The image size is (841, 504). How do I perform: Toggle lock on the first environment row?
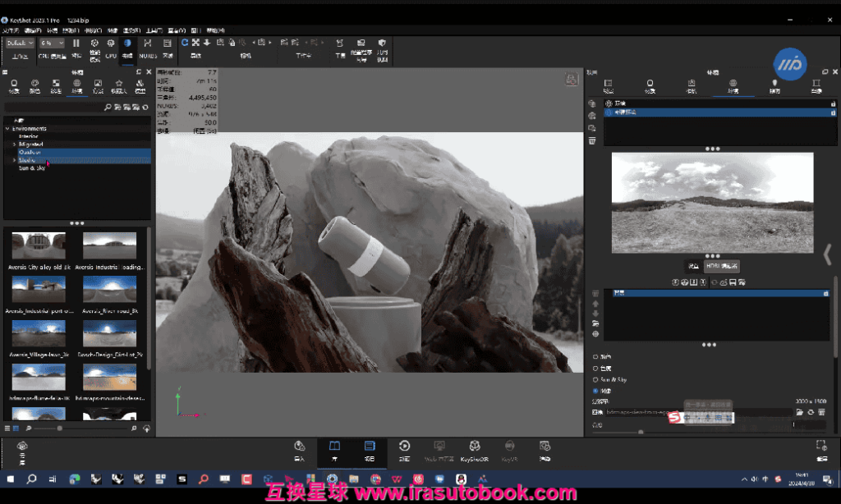[833, 103]
